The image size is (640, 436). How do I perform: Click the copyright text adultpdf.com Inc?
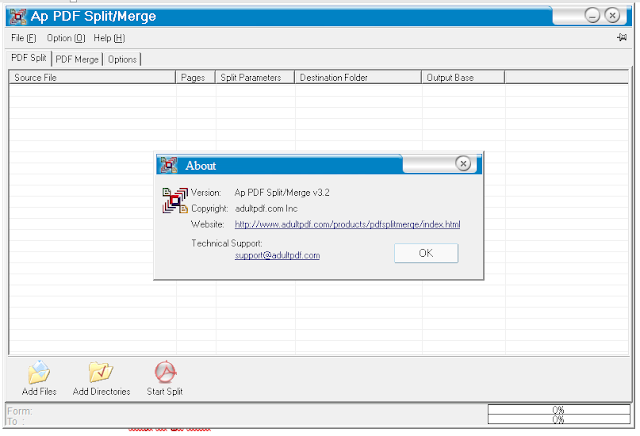(266, 209)
